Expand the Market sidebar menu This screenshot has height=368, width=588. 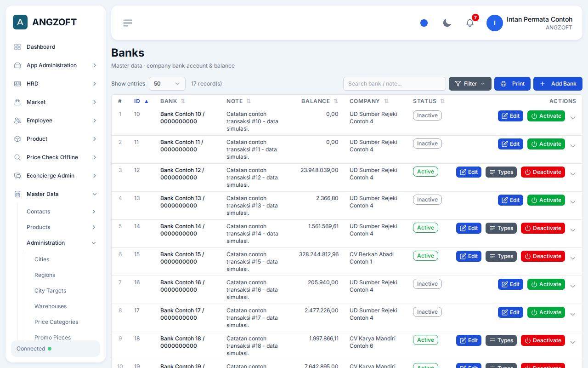pos(56,102)
